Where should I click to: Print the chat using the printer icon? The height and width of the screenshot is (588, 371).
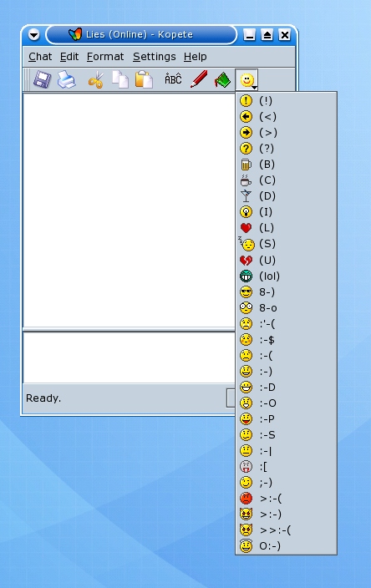tap(66, 80)
